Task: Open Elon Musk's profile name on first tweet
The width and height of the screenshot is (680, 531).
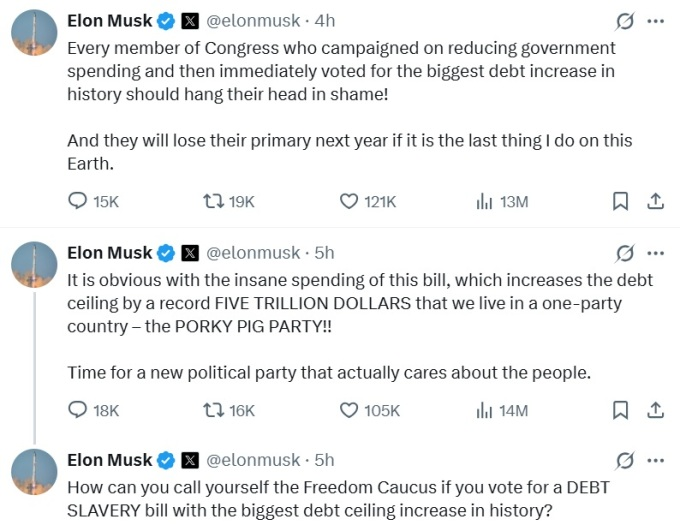Action: coord(109,21)
